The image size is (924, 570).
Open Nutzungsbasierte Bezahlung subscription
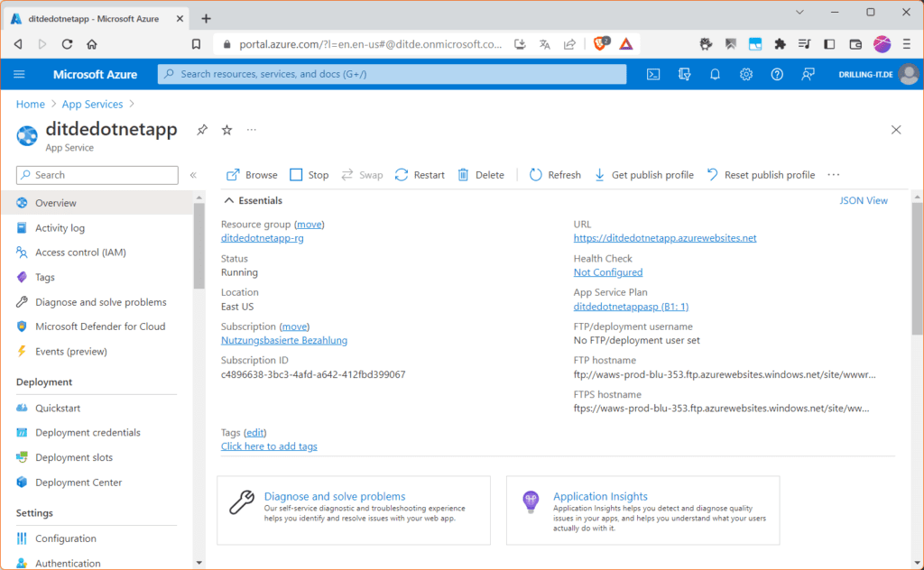coord(284,340)
